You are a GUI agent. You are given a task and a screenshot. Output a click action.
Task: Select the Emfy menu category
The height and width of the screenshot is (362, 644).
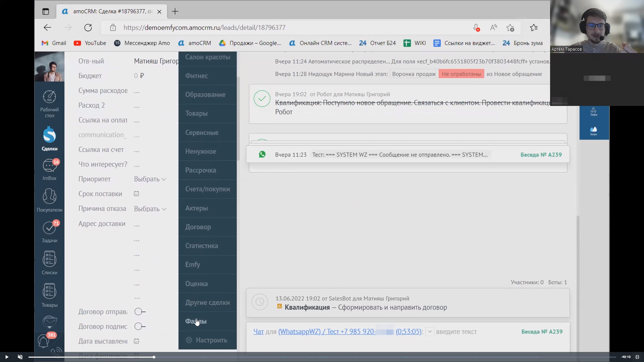[x=193, y=264]
